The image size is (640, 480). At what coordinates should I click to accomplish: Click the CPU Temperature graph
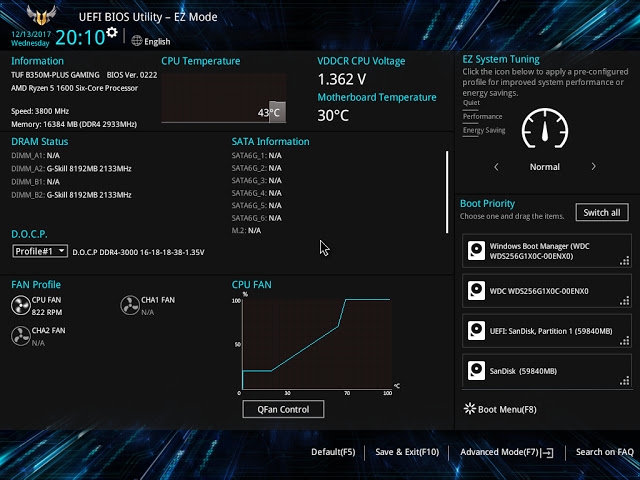(x=224, y=98)
